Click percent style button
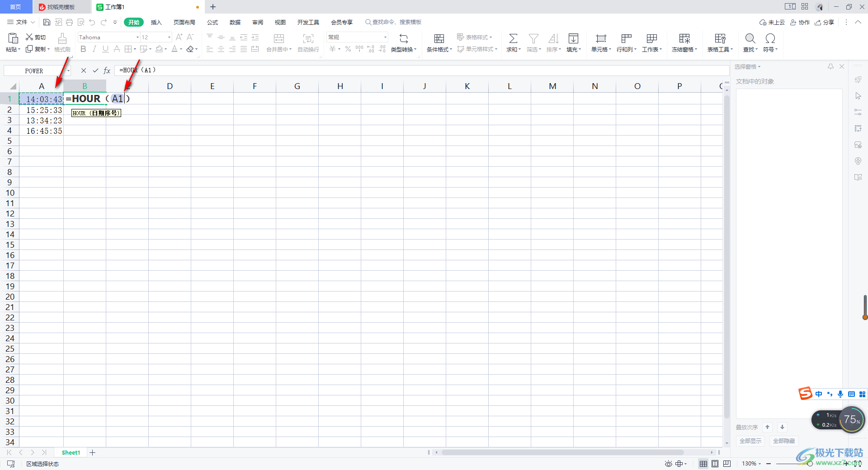 click(x=348, y=49)
